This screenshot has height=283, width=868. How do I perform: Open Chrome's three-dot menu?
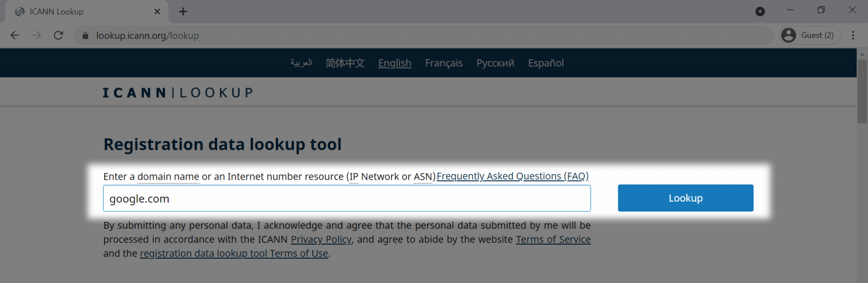[853, 36]
